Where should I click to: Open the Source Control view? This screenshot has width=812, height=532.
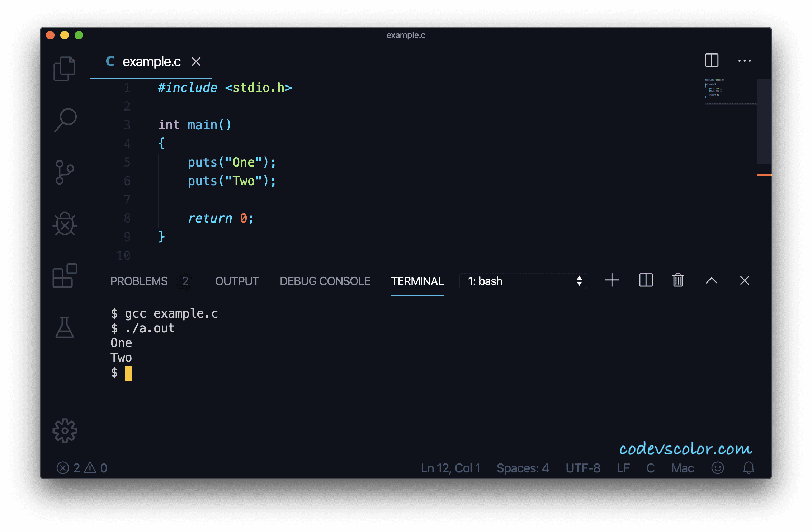point(65,172)
